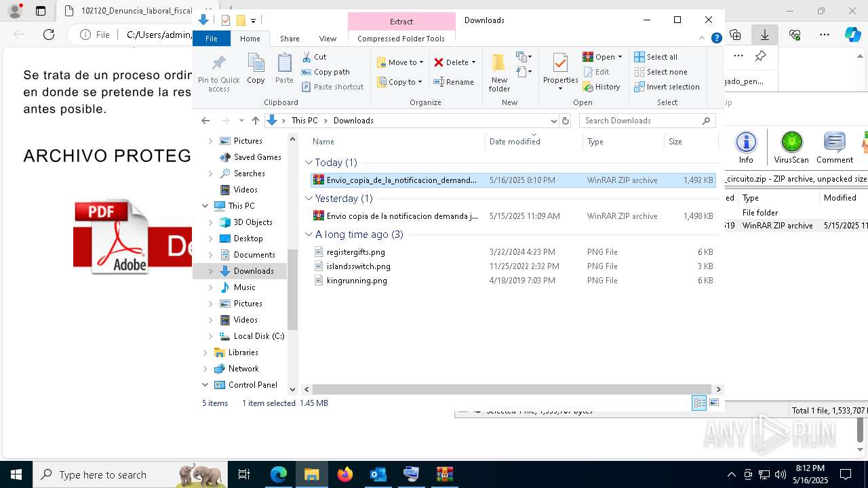
Task: Open the Move to dropdown
Action: point(400,62)
